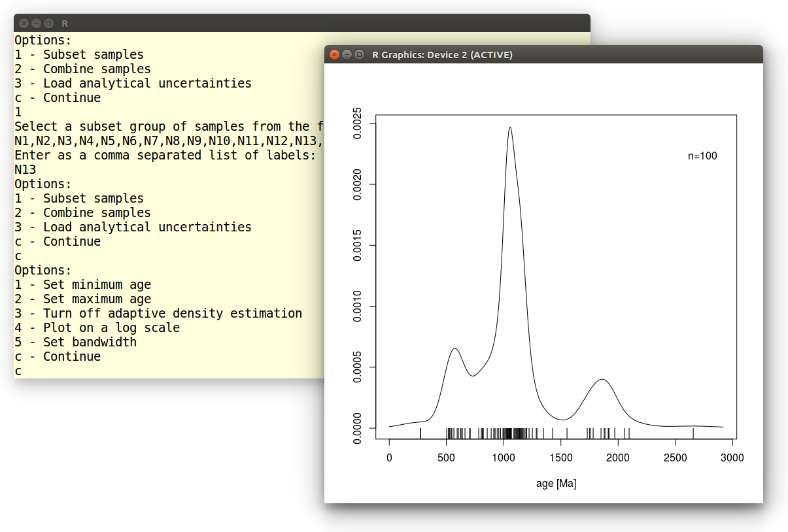This screenshot has height=532, width=788.
Task: Click the 'Plot on a log scale' option line
Action: point(97,327)
